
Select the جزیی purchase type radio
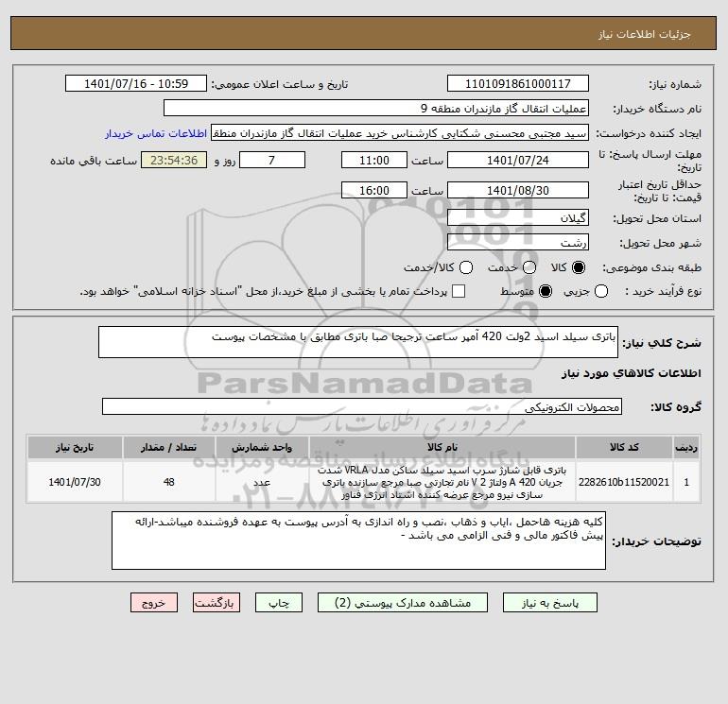(x=601, y=291)
